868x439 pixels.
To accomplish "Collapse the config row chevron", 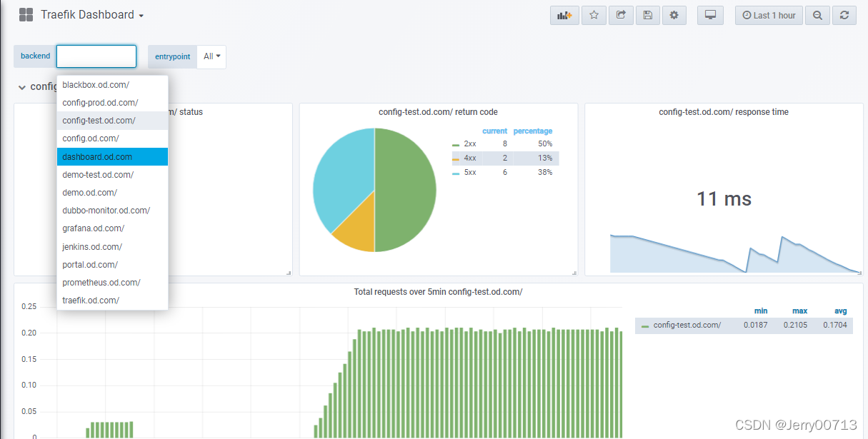I will (x=22, y=87).
